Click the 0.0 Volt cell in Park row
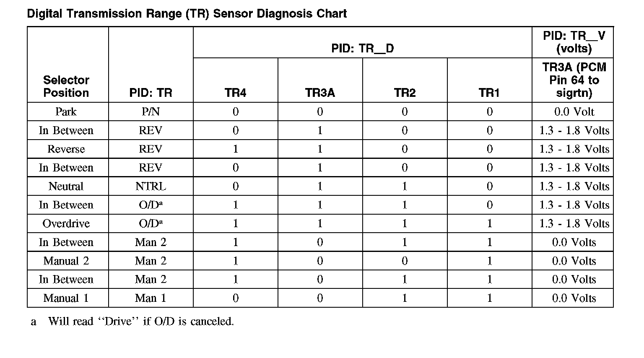The height and width of the screenshot is (358, 644). pyautogui.click(x=574, y=112)
